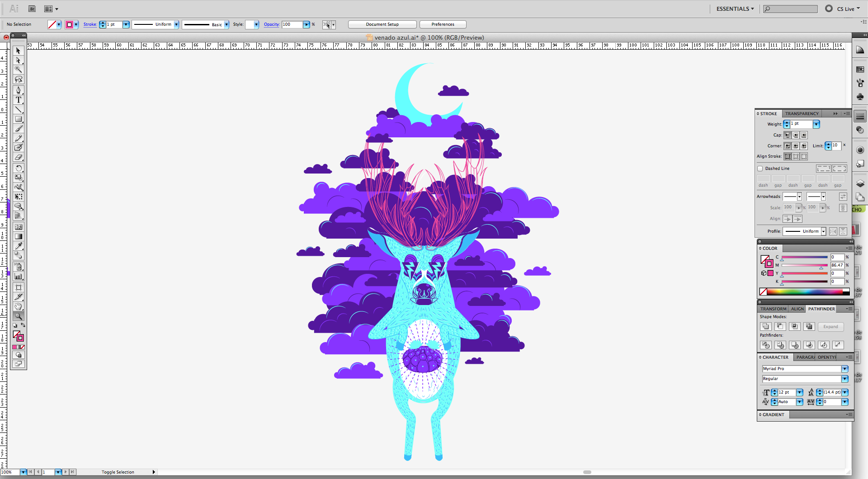Open Basic brush definition dropdown
The height and width of the screenshot is (479, 868).
(x=226, y=24)
